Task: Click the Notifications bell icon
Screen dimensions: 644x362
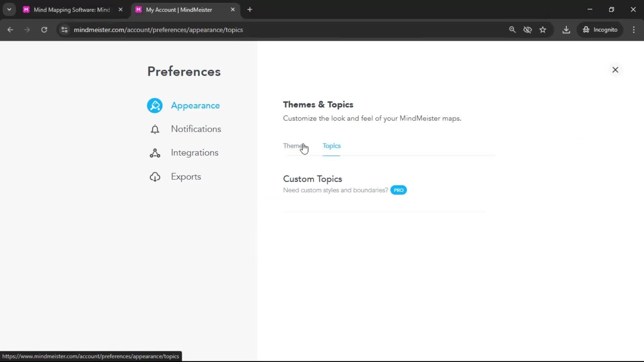Action: point(155,129)
